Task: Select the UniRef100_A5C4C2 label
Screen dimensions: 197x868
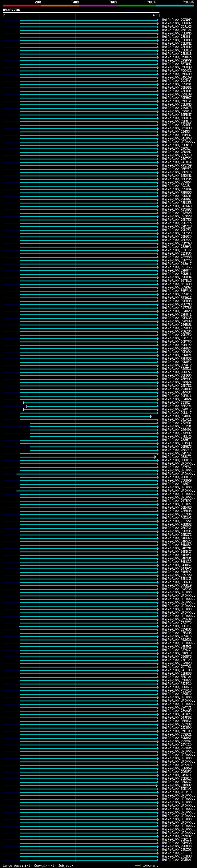Action: pos(177,71)
